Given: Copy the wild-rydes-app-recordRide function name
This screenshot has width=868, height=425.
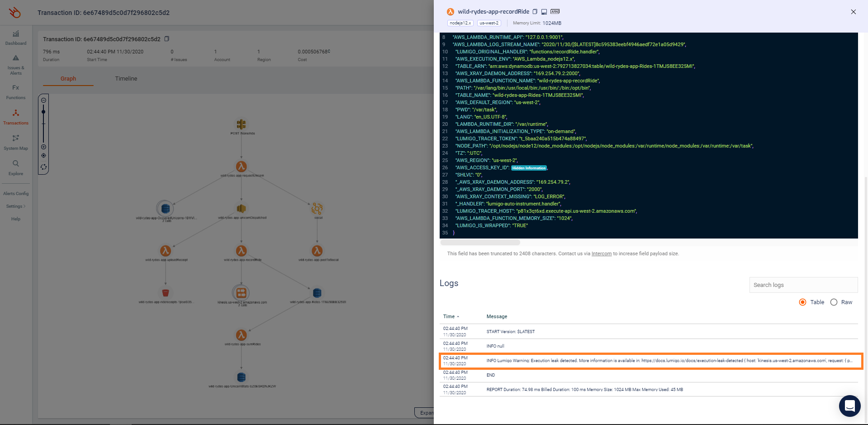Looking at the screenshot, I should pos(535,12).
